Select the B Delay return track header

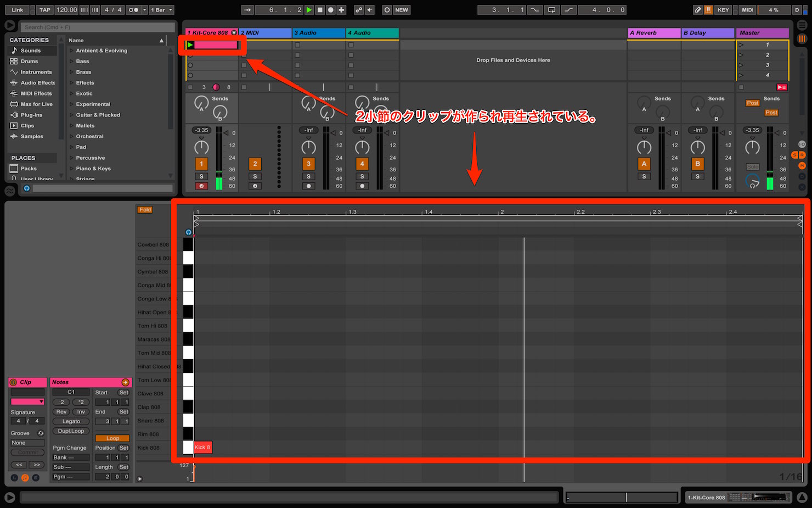pos(708,33)
